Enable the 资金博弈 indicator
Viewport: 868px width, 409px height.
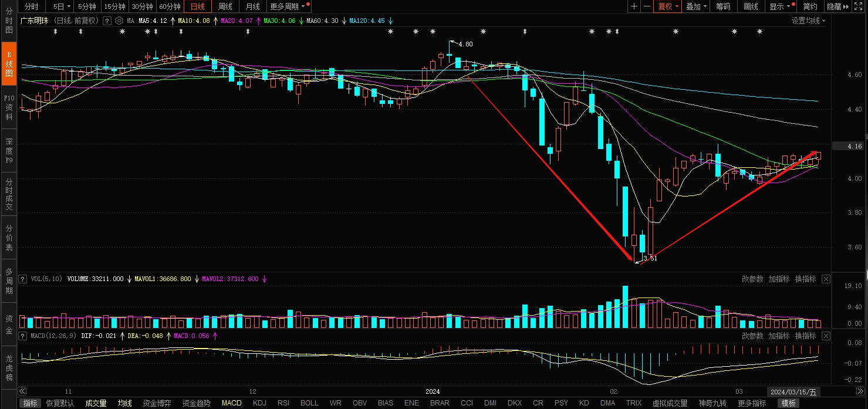click(x=157, y=403)
